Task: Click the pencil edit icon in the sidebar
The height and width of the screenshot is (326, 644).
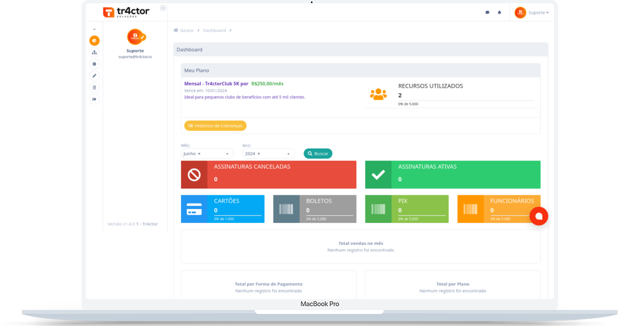Action: click(94, 76)
